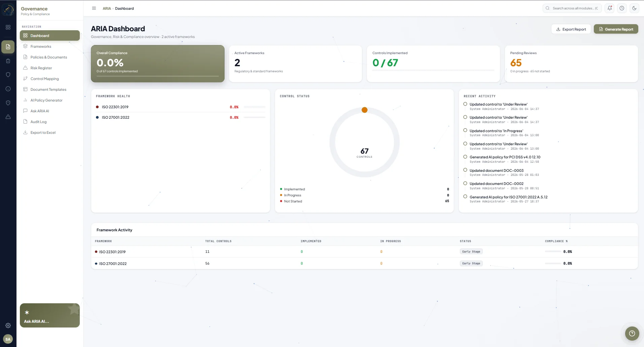Open the Audit Log page
The image size is (644, 347).
pos(50,122)
